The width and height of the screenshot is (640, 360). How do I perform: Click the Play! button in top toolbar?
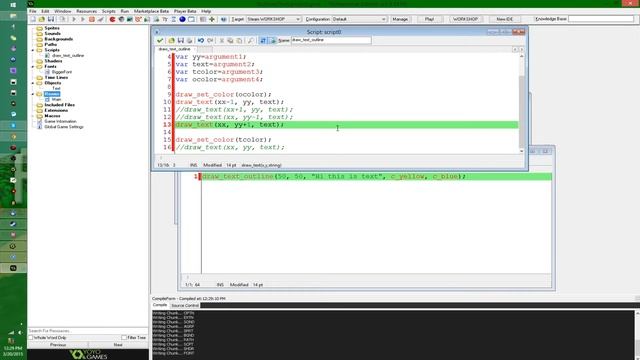tap(429, 19)
